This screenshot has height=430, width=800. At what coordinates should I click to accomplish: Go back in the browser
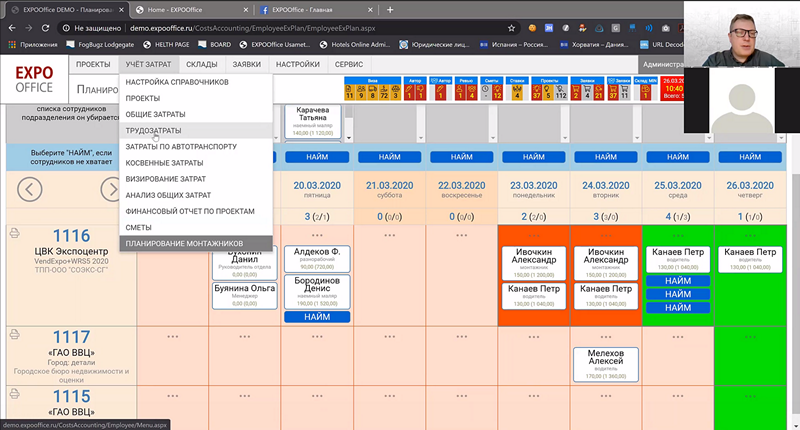point(12,28)
